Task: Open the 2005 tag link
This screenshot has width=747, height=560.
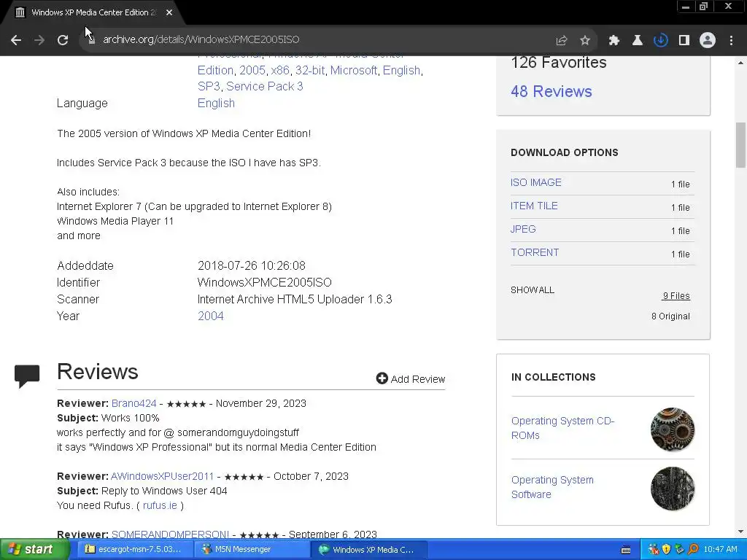Action: (x=252, y=71)
